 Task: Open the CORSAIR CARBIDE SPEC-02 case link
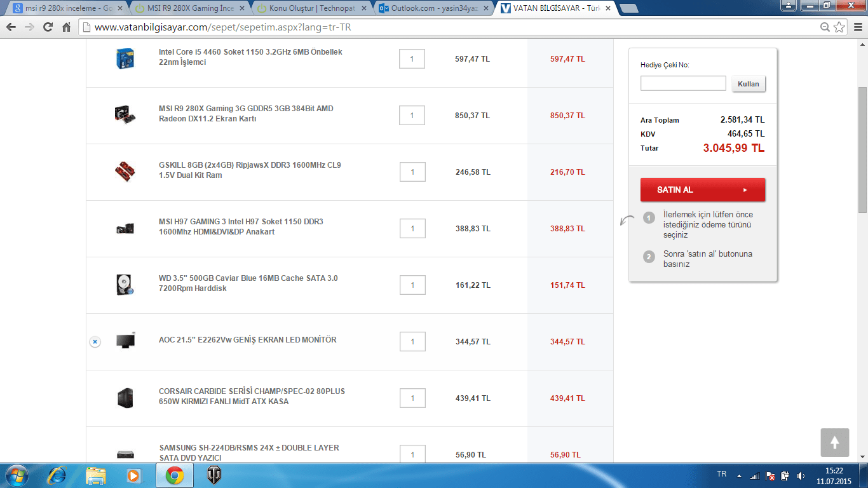click(x=252, y=396)
